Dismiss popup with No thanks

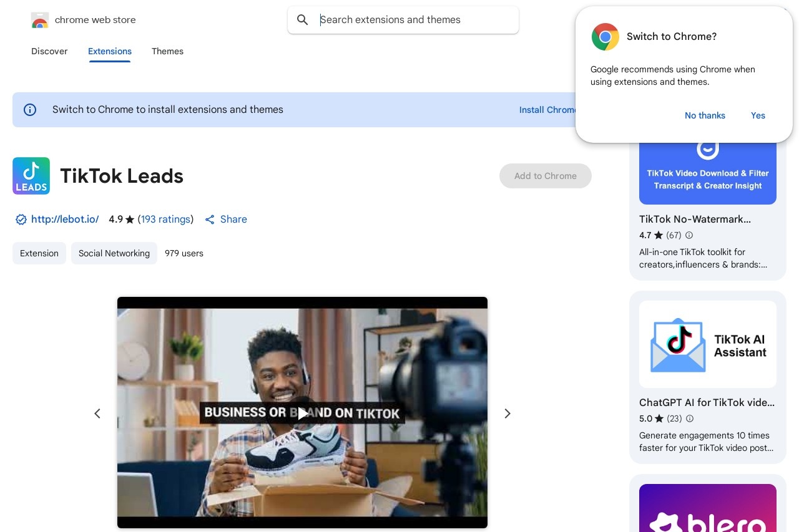point(705,115)
